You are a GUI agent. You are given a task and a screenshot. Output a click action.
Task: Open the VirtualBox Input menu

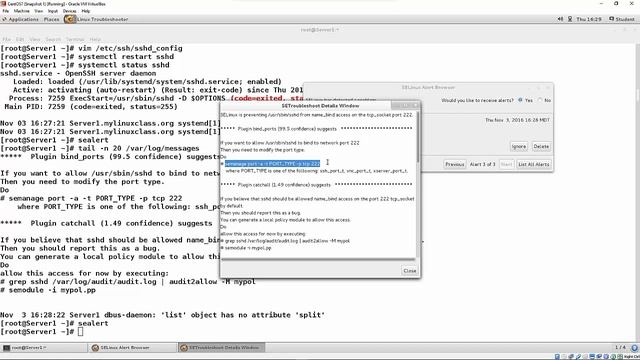pos(53,11)
